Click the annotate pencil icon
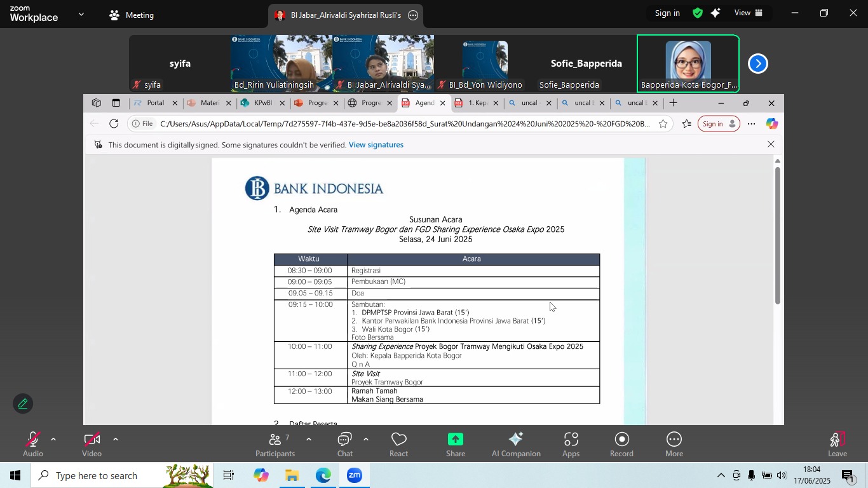 click(x=24, y=404)
